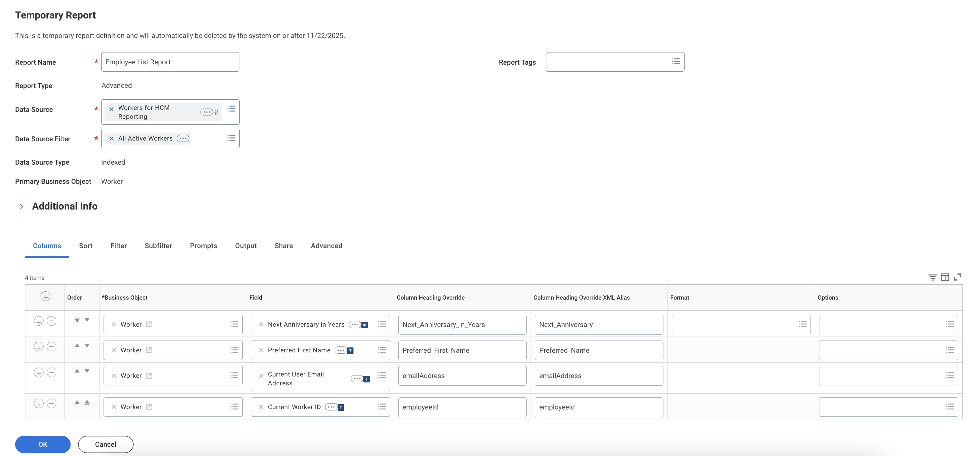Move Current User Email Address row up
This screenshot has width=980, height=456.
pos(77,371)
